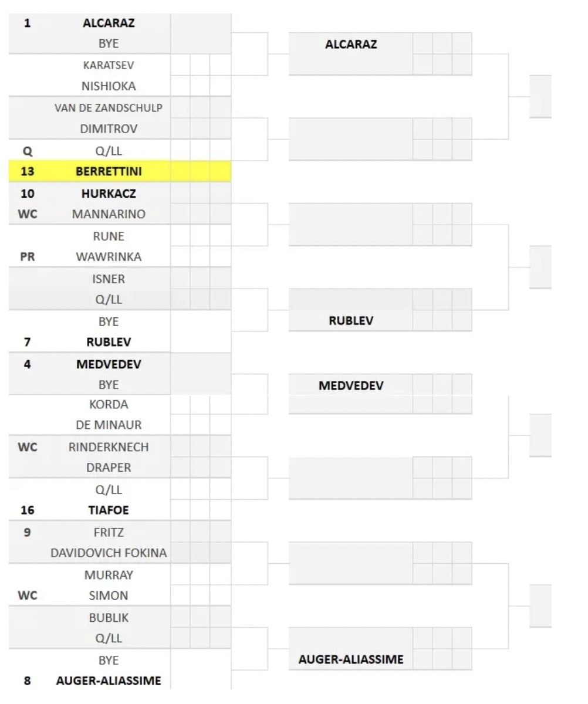Click WAWRINKA's name in the draw
This screenshot has width=588, height=704.
click(109, 257)
